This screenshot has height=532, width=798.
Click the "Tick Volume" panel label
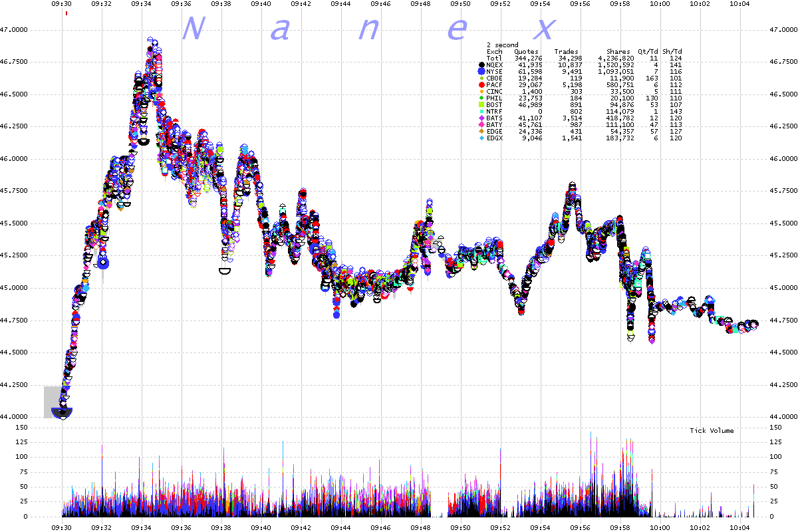[712, 431]
